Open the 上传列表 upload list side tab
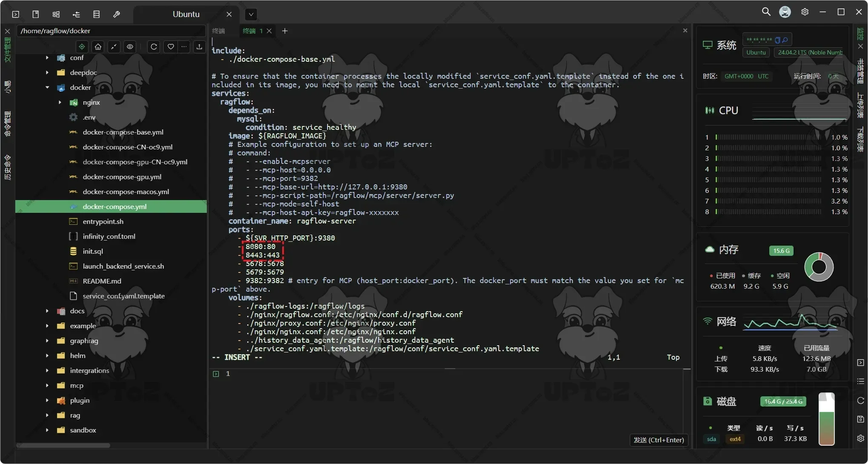Viewport: 868px width, 464px height. click(x=860, y=105)
